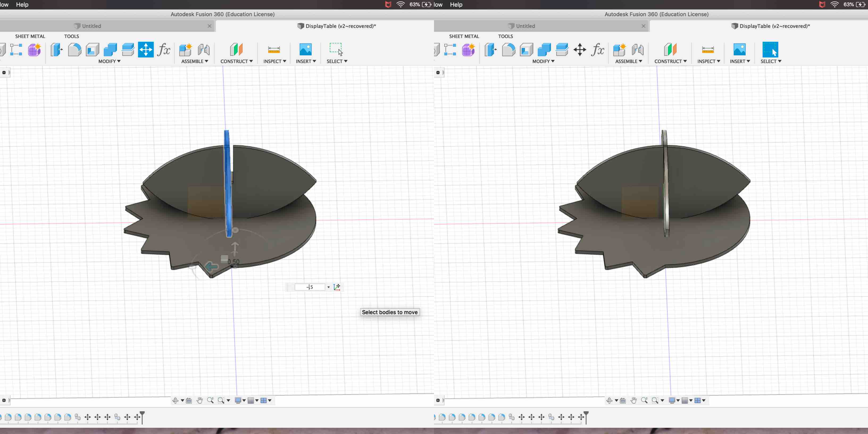Click highlighted Select tool in right Fusion window

(x=770, y=50)
